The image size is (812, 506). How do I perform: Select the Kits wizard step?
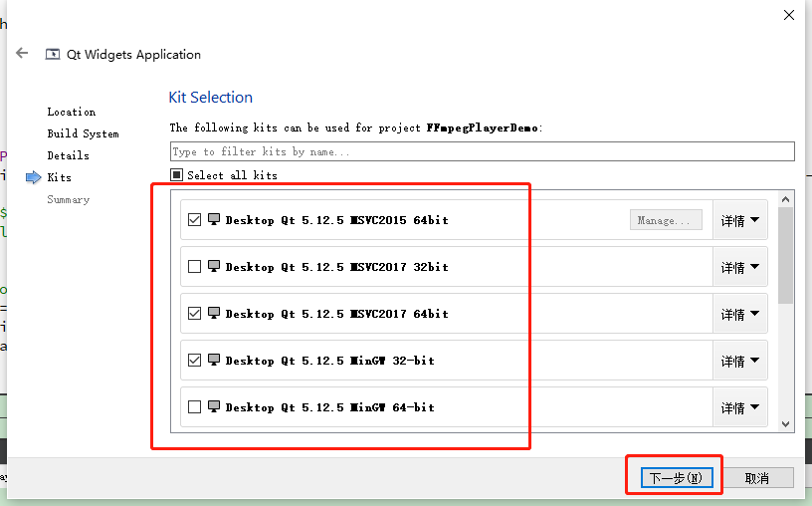[59, 177]
